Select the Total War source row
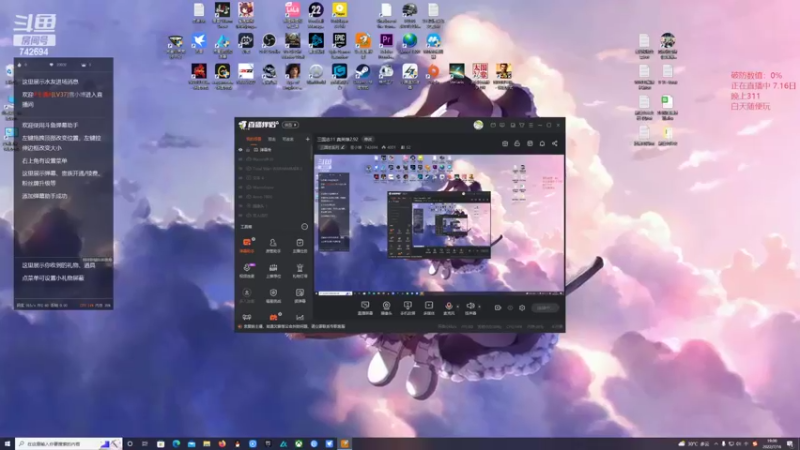The image size is (800, 450). pos(274,168)
